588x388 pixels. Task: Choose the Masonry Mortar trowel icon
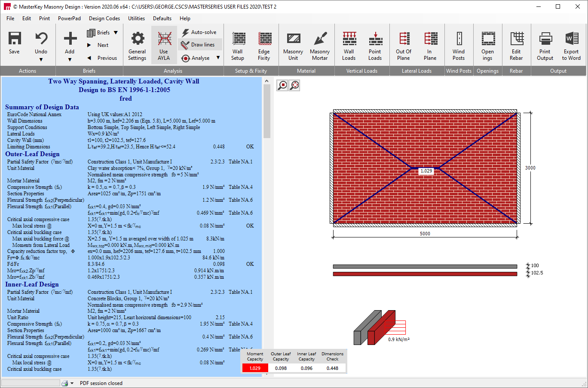point(320,38)
